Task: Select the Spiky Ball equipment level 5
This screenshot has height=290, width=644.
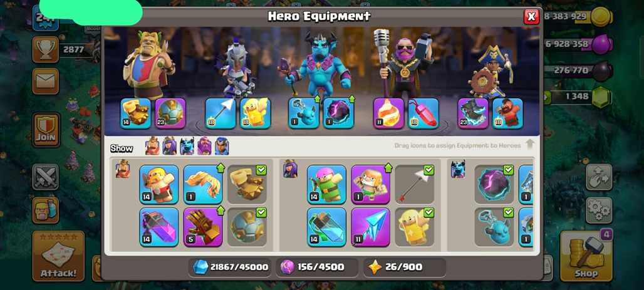Action: pos(203,227)
